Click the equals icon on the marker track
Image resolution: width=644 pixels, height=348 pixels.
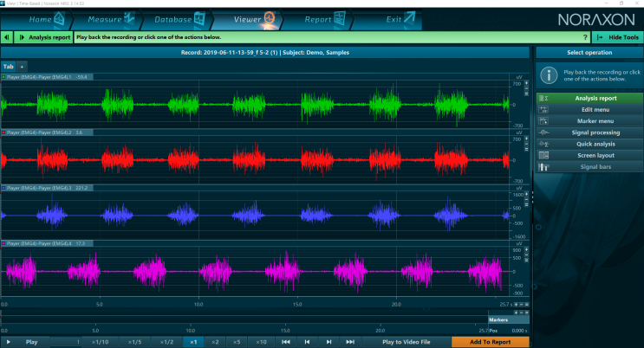pos(526,313)
